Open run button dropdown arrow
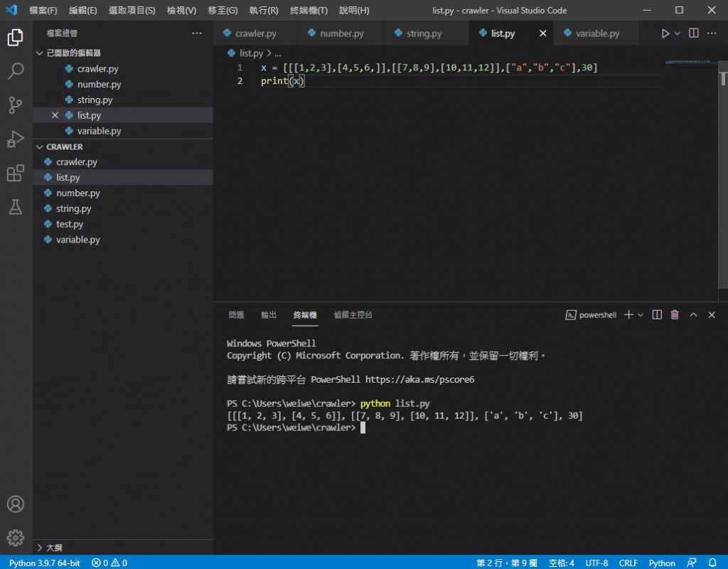 pyautogui.click(x=677, y=33)
